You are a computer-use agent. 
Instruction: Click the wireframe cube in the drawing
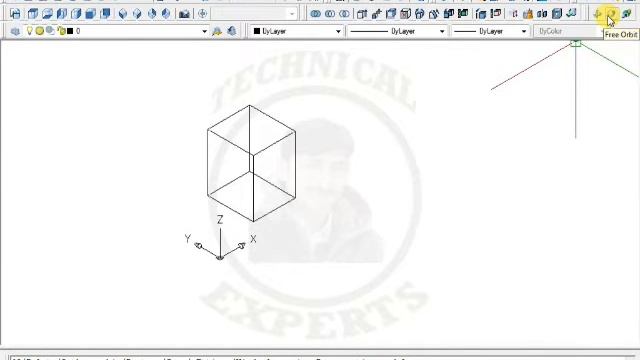251,164
